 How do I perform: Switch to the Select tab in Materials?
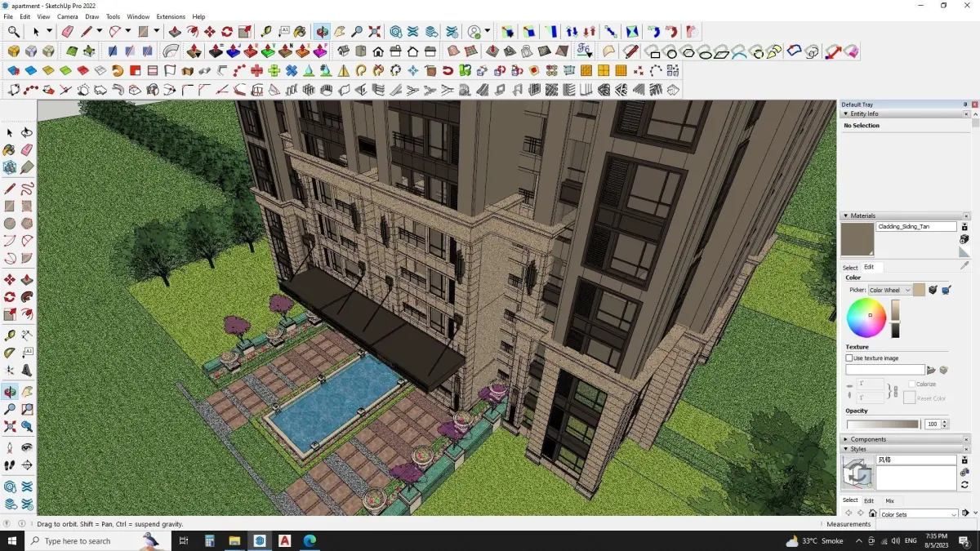click(x=850, y=267)
